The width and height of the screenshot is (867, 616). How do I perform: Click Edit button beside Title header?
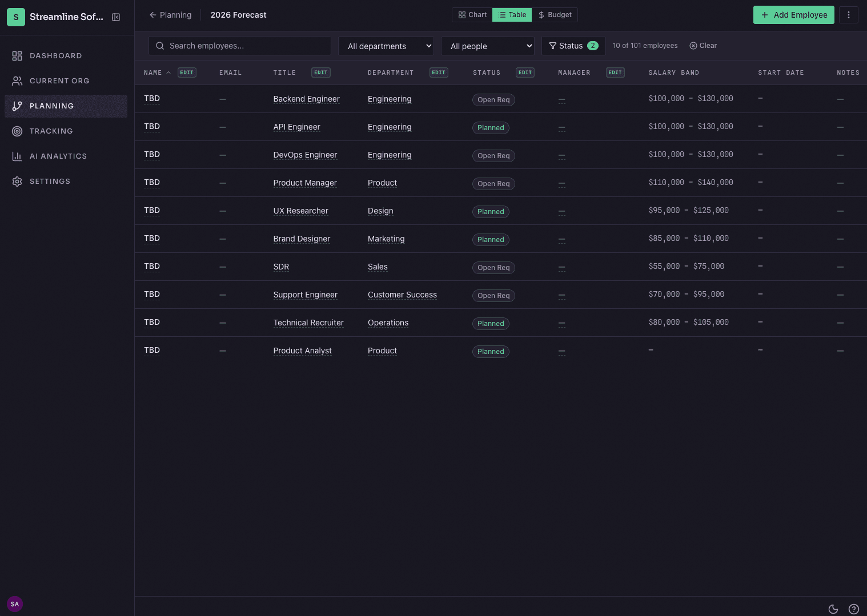(321, 73)
